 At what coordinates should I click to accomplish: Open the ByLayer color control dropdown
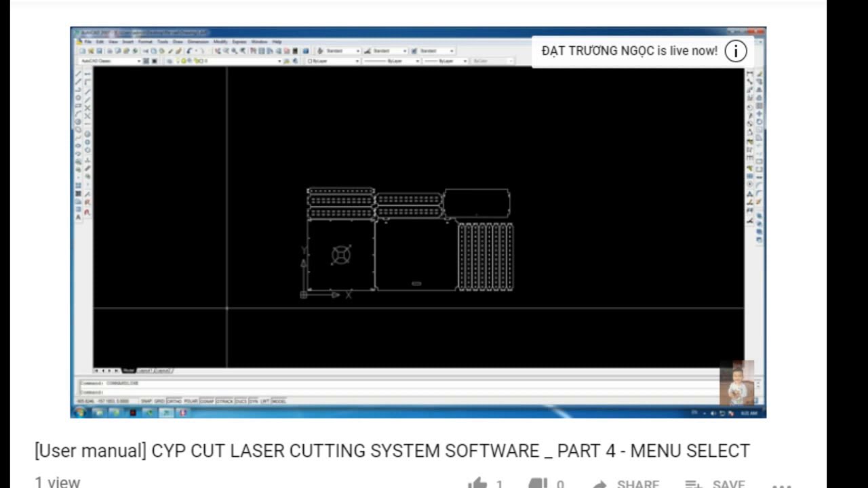(x=333, y=61)
